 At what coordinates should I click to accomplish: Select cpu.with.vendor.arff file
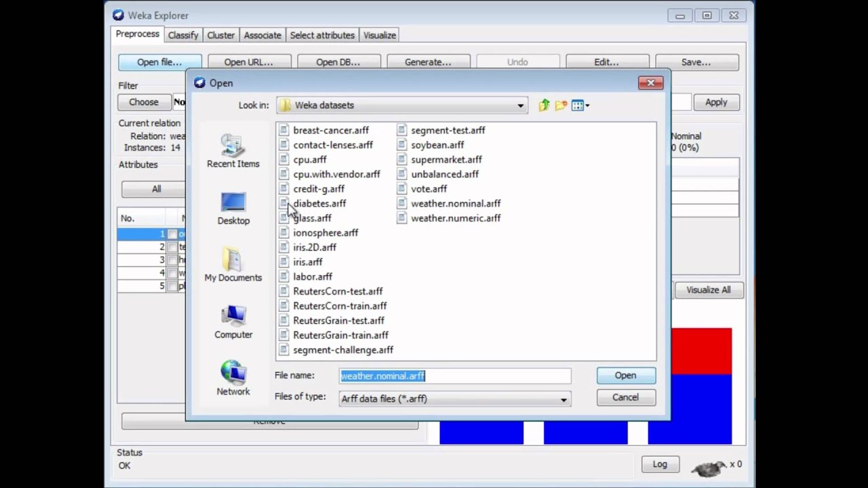(336, 174)
